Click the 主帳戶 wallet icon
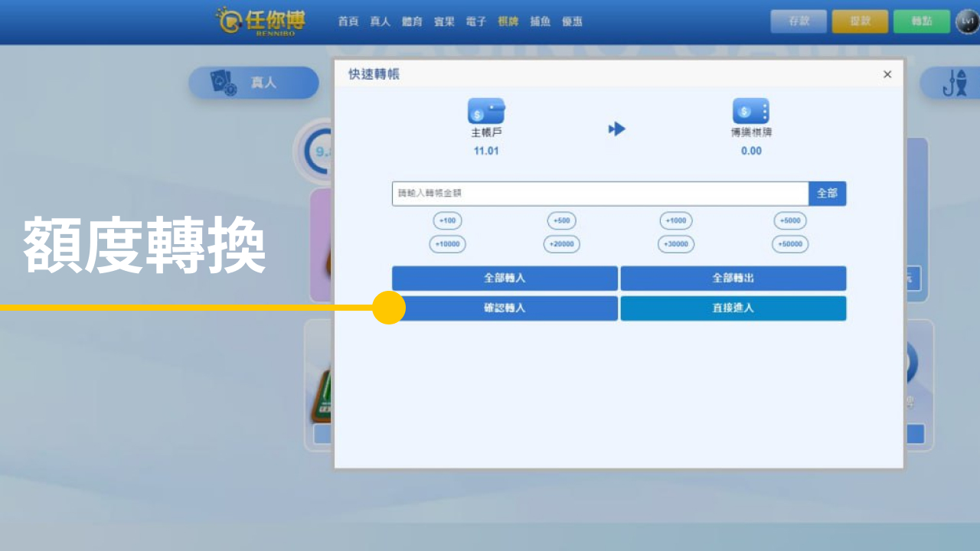The width and height of the screenshot is (980, 551). (486, 112)
